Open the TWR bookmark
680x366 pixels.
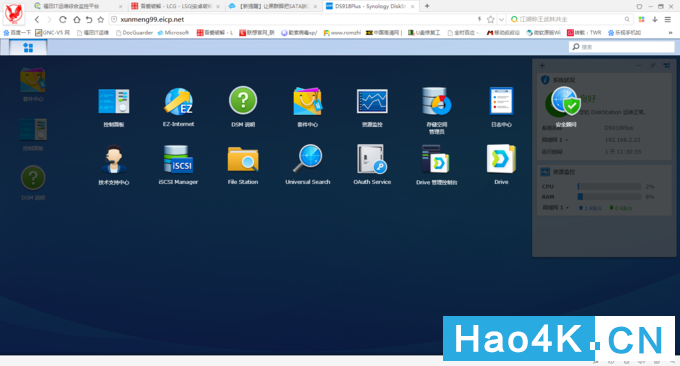pos(584,33)
